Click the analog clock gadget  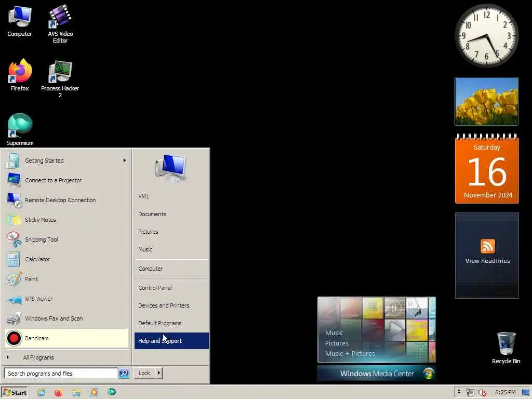(486, 35)
